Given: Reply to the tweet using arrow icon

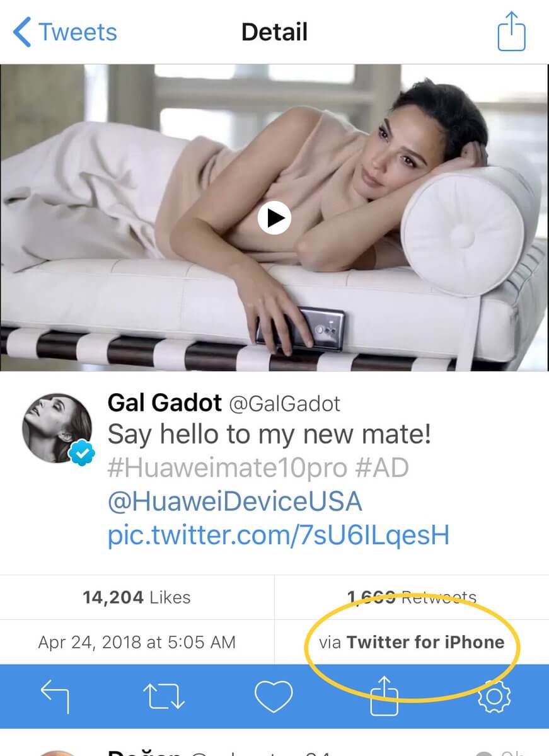Looking at the screenshot, I should tap(55, 696).
